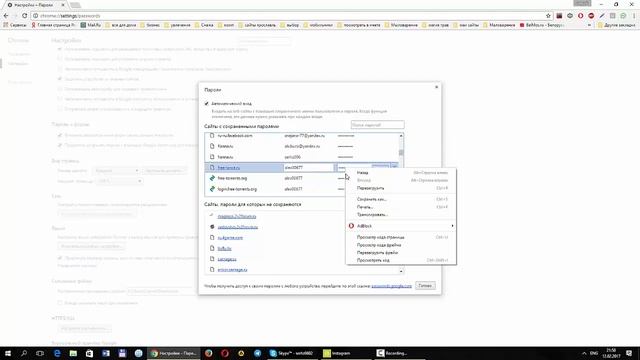The height and width of the screenshot is (360, 640).
Task: Expand the bookmarks bar overflow chevron
Action: pyautogui.click(x=589, y=25)
